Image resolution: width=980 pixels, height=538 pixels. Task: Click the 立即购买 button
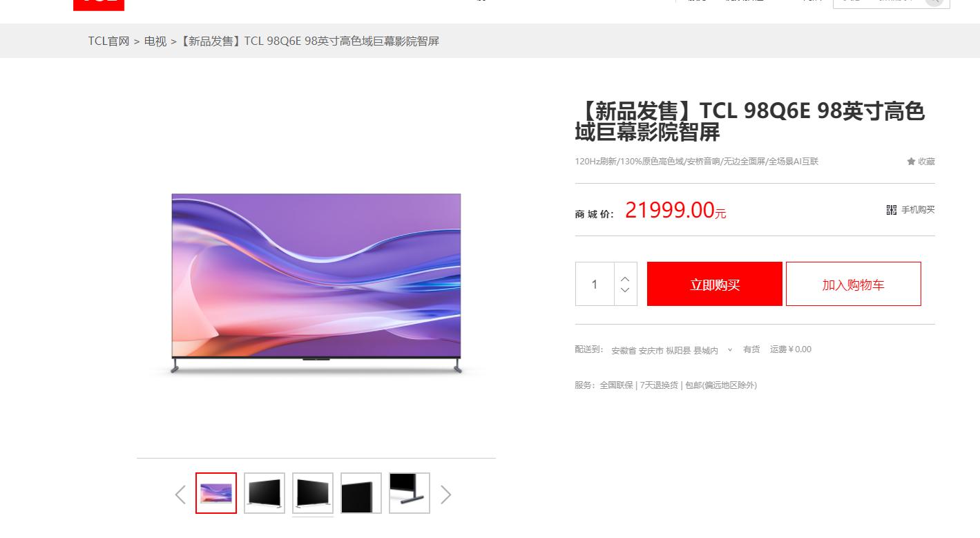[715, 284]
